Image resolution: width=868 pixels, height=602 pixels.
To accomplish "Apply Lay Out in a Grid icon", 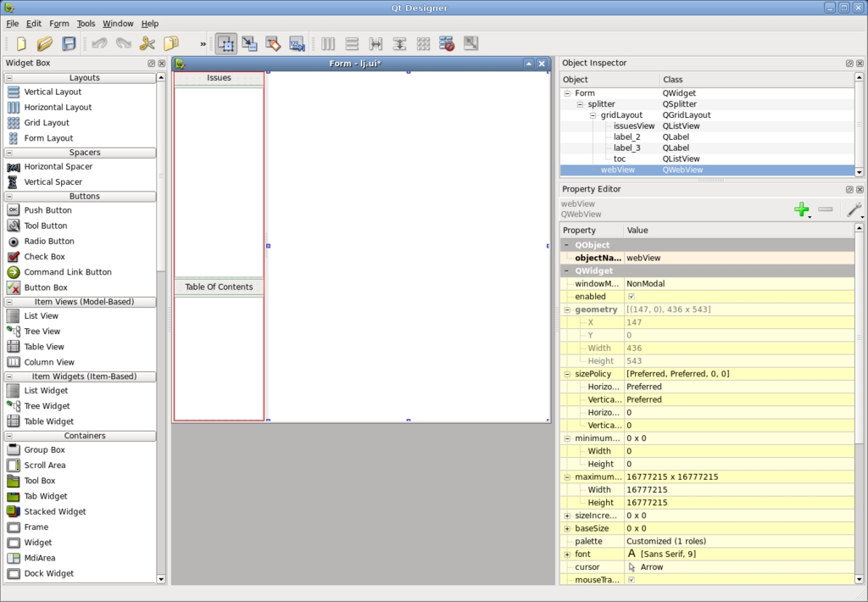I will [423, 43].
